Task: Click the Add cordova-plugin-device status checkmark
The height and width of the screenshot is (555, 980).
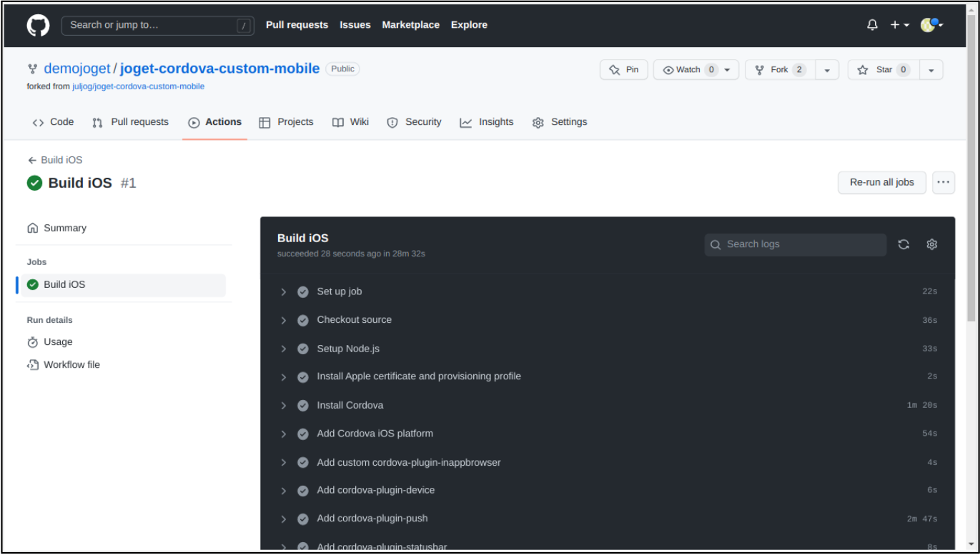Action: [x=303, y=490]
